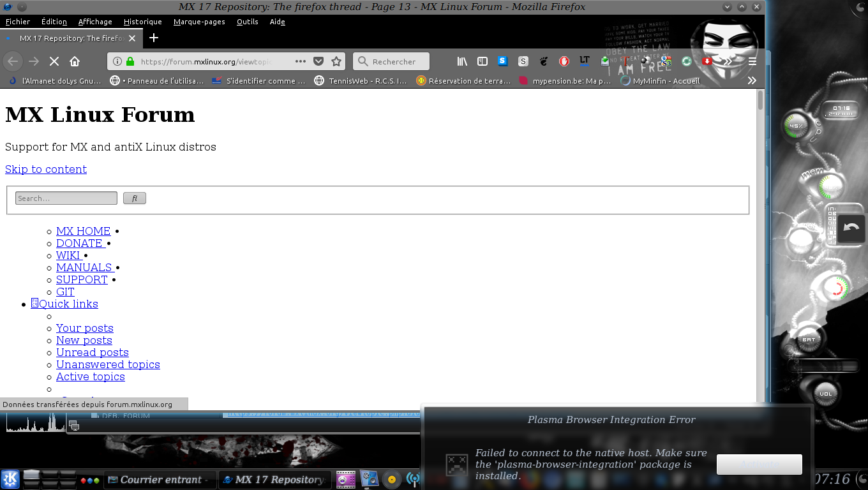This screenshot has height=490, width=868.
Task: Click the URL address field
Action: click(207, 61)
